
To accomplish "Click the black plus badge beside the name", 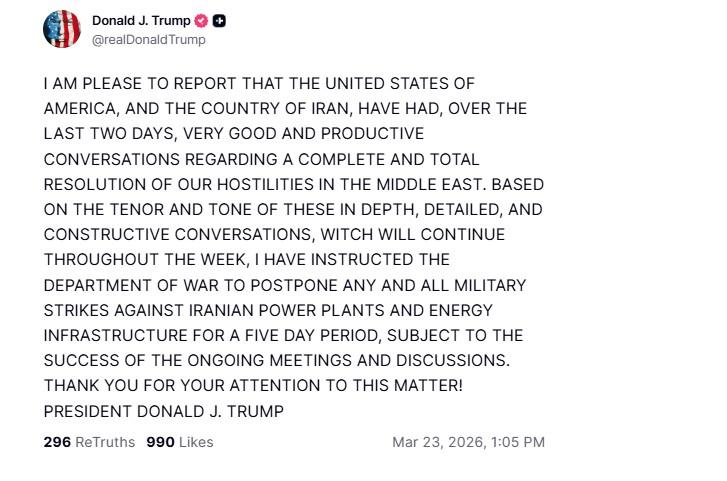I will [219, 21].
